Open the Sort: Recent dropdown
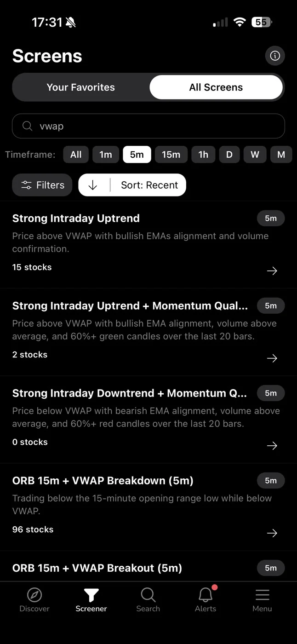Image resolution: width=297 pixels, height=644 pixels. tap(149, 185)
